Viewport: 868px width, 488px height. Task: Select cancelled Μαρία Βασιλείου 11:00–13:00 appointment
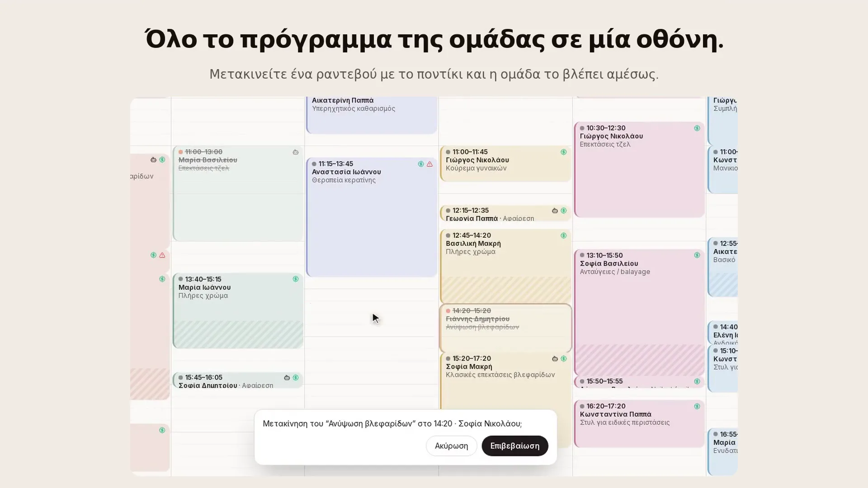coord(238,193)
